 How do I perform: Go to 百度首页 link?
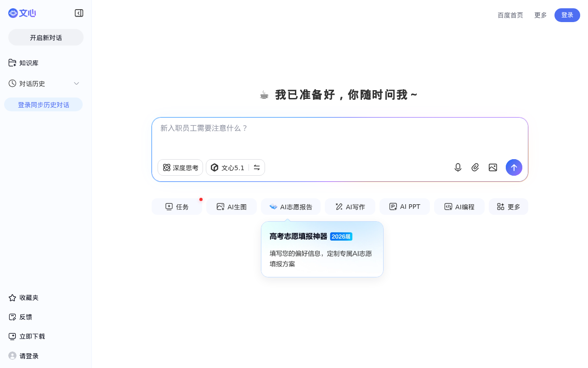(510, 15)
